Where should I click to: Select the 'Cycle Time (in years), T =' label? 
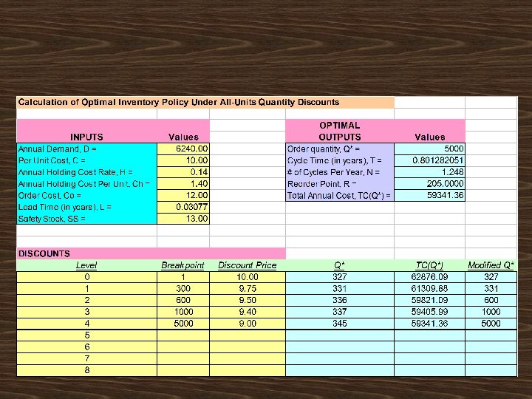(340, 160)
